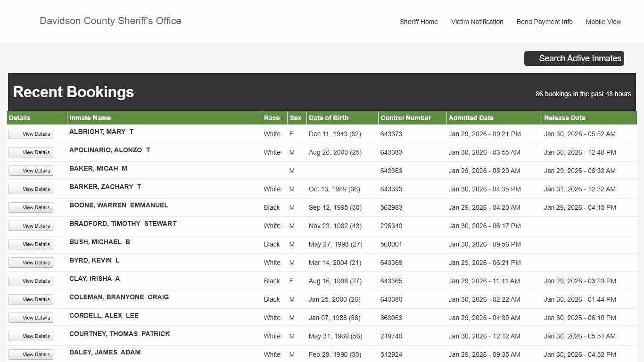Click the Inmate Name column header
Viewport: 644px width, 362px height.
(90, 118)
